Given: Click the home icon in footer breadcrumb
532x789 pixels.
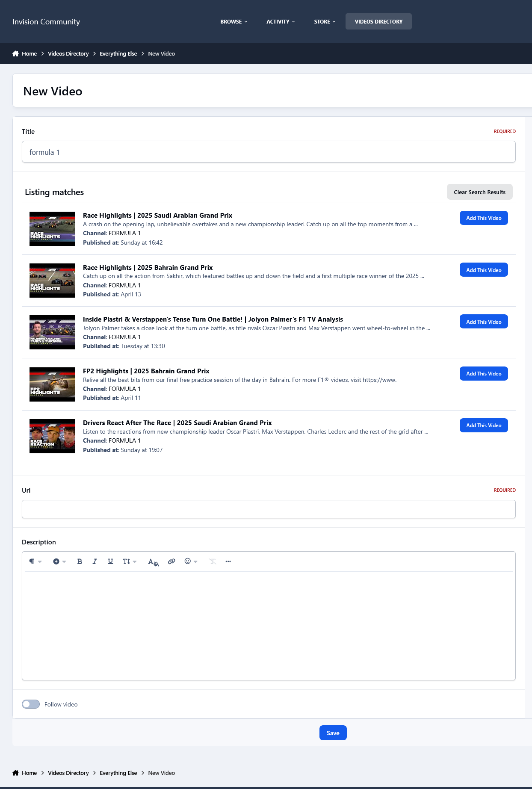Looking at the screenshot, I should (15, 773).
